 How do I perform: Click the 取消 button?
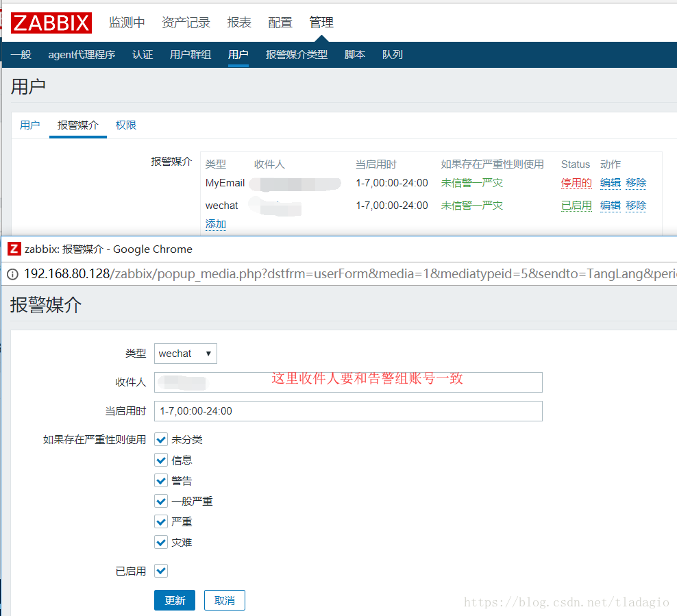click(x=225, y=600)
